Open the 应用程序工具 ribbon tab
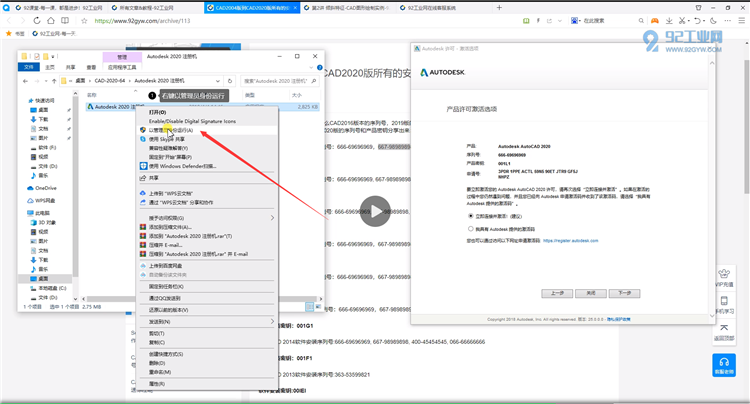 (x=122, y=67)
